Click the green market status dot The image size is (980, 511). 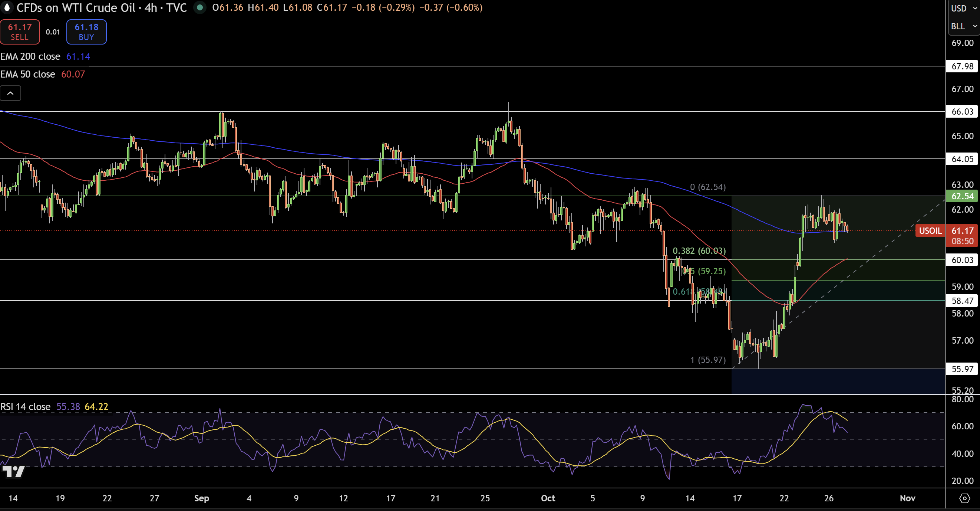pyautogui.click(x=200, y=8)
